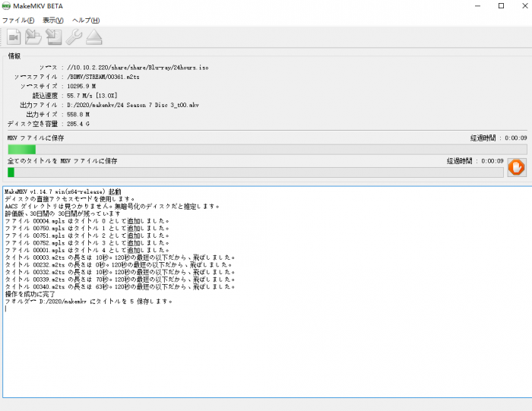The image size is (532, 411).
Task: Click log line for title 00340.m2ts
Action: 120,287
